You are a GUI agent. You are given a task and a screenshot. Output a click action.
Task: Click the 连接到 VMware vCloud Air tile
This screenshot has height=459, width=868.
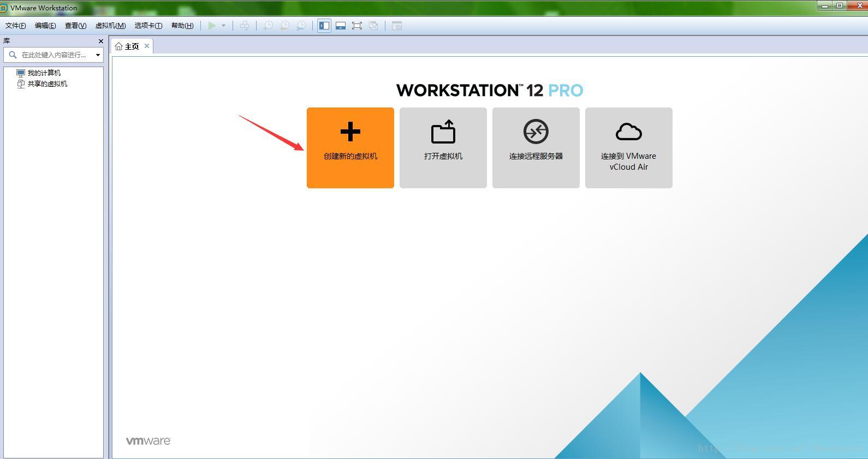click(x=629, y=148)
